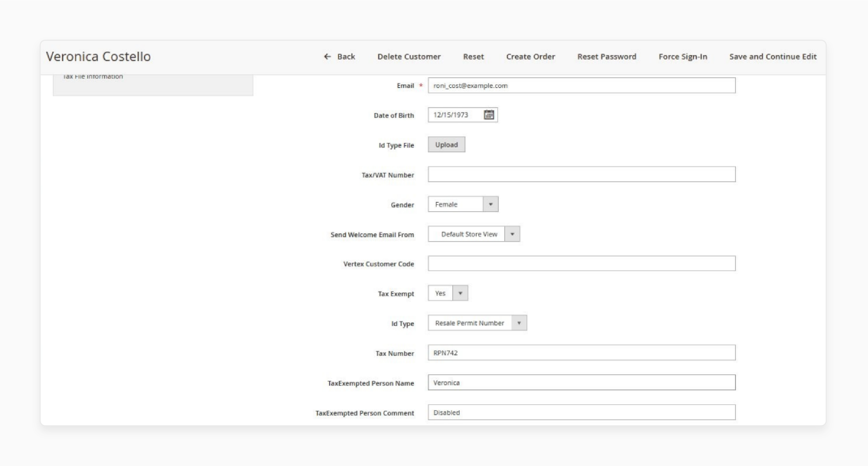Click the Id Type File Upload button
This screenshot has height=466, width=868.
point(446,145)
